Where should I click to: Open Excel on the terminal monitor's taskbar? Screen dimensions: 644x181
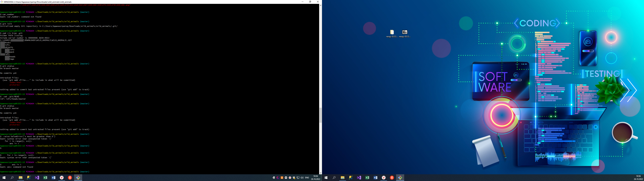pyautogui.click(x=45, y=178)
